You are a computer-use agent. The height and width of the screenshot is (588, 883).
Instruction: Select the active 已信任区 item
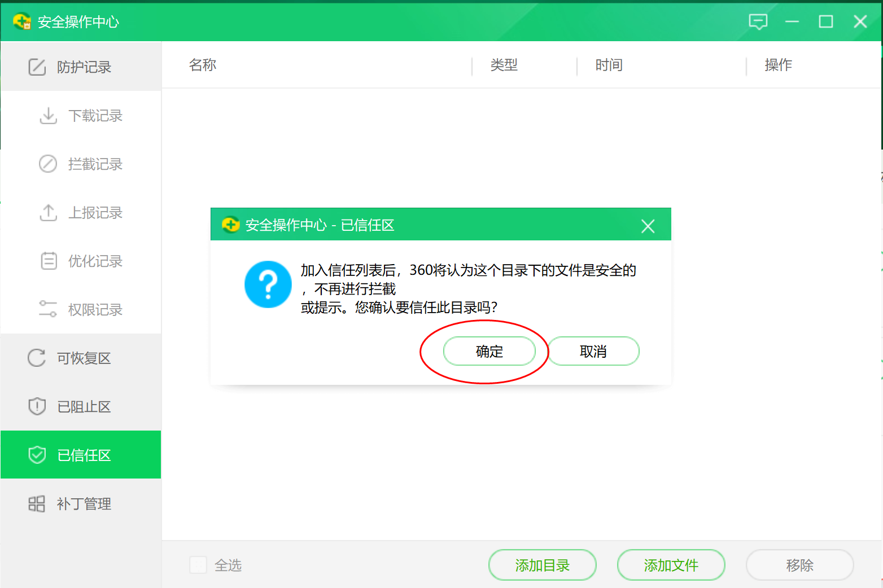coord(81,455)
